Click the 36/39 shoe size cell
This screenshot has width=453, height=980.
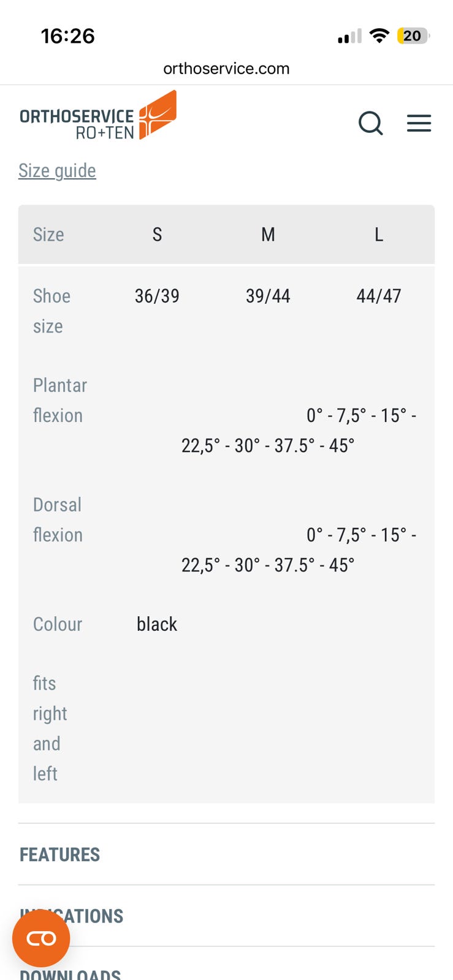157,296
